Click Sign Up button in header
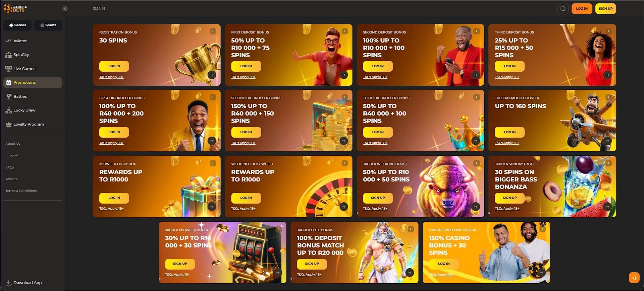The height and width of the screenshot is (291, 644). 605,9
